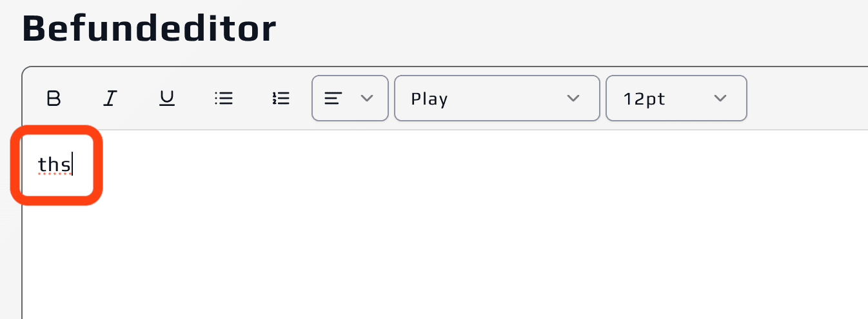Insert a numbered list
868x319 pixels.
(x=281, y=98)
